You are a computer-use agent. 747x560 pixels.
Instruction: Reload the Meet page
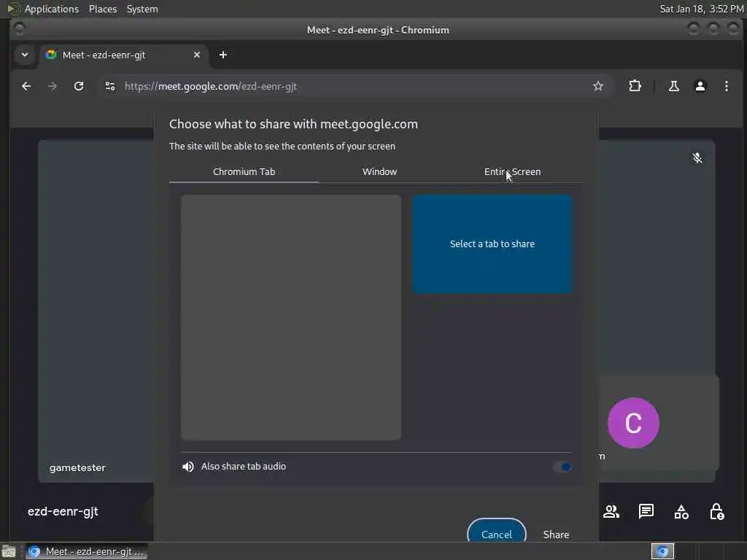pyautogui.click(x=79, y=86)
